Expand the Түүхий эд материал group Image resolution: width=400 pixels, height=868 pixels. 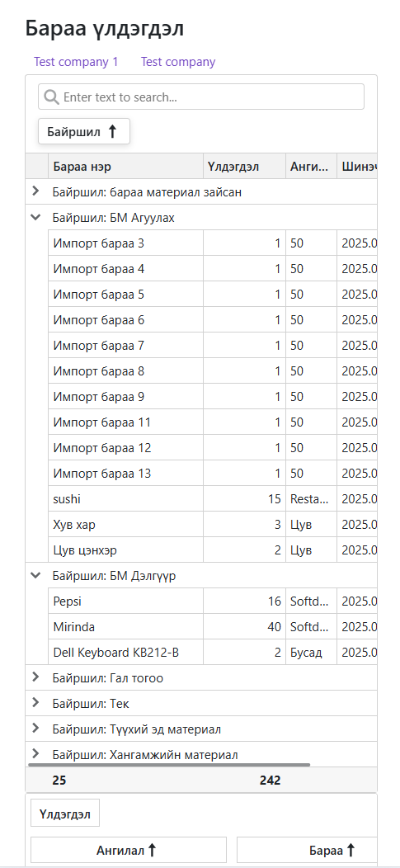(x=36, y=728)
